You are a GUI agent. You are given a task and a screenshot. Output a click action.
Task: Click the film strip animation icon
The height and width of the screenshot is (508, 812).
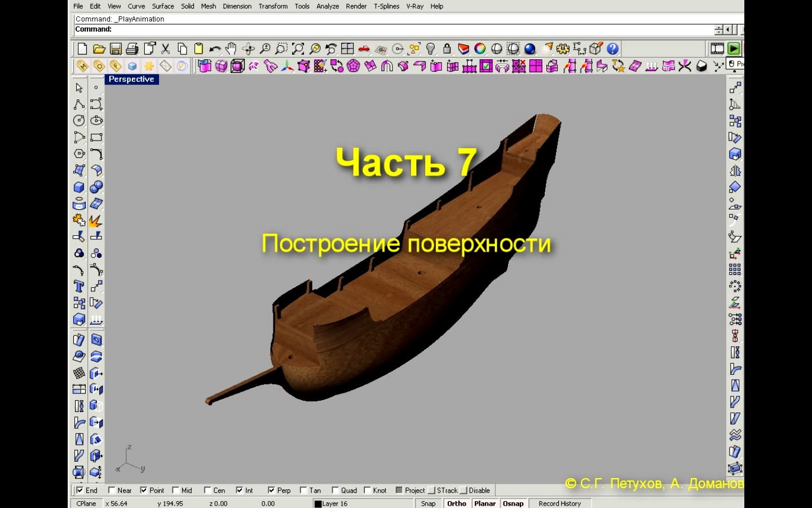pos(717,49)
